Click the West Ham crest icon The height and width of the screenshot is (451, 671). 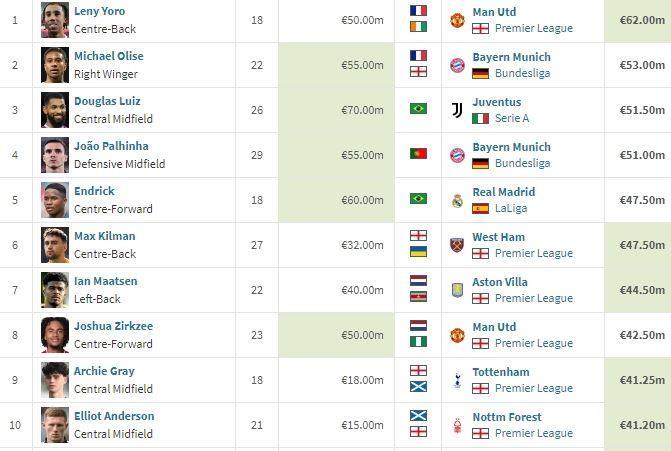457,245
